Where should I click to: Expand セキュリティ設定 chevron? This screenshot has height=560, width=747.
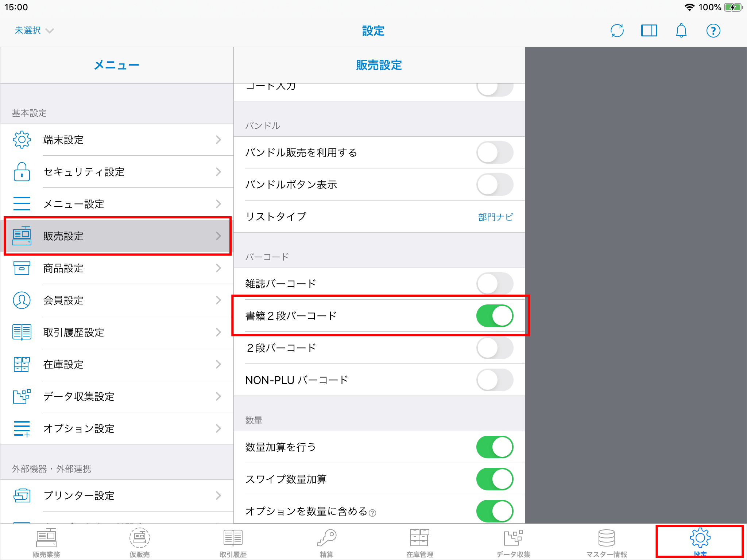(x=218, y=172)
